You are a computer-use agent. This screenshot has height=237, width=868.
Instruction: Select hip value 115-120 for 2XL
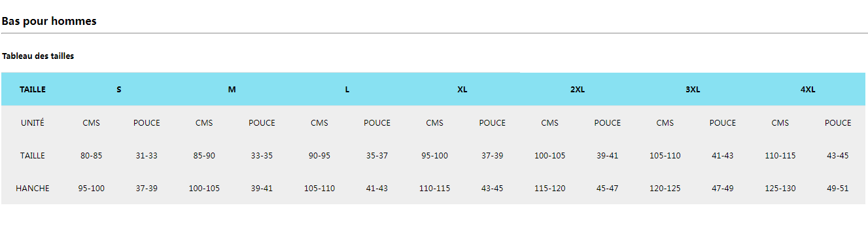pyautogui.click(x=549, y=188)
